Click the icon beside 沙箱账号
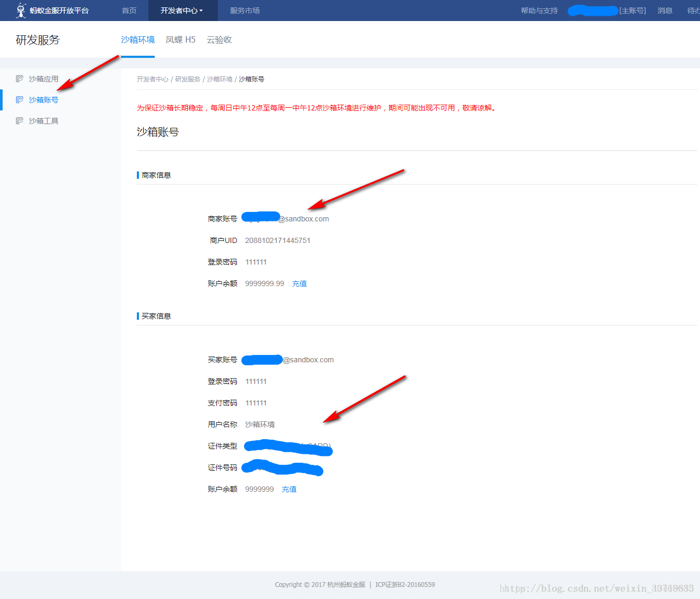700x599 pixels. [x=19, y=100]
